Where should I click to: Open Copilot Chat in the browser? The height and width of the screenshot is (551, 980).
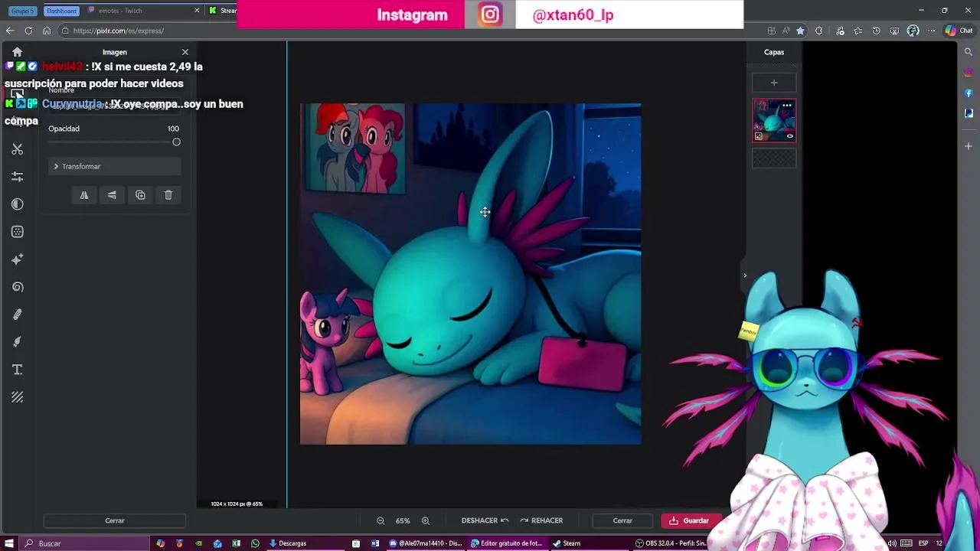coord(960,31)
